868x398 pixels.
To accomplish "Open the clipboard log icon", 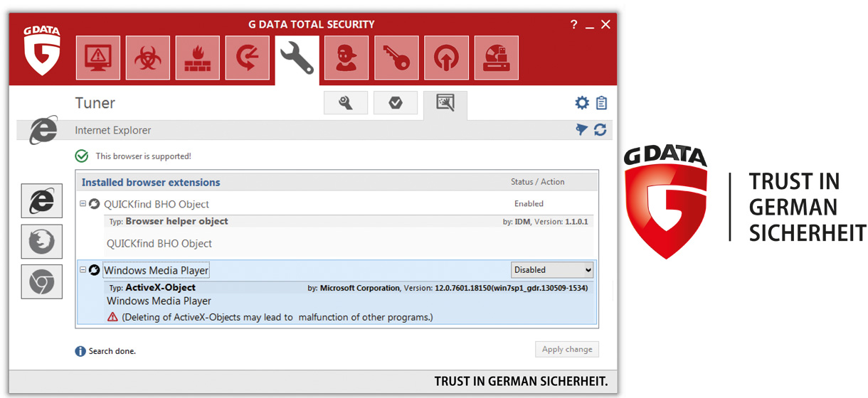I will (602, 103).
